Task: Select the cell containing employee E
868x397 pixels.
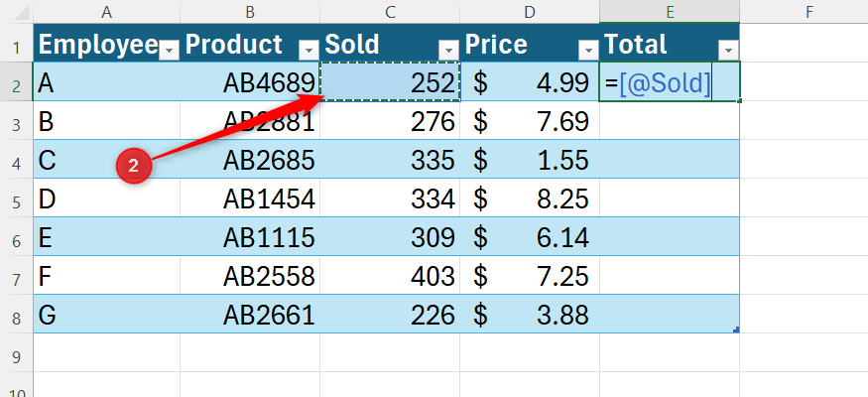Action: pyautogui.click(x=107, y=237)
